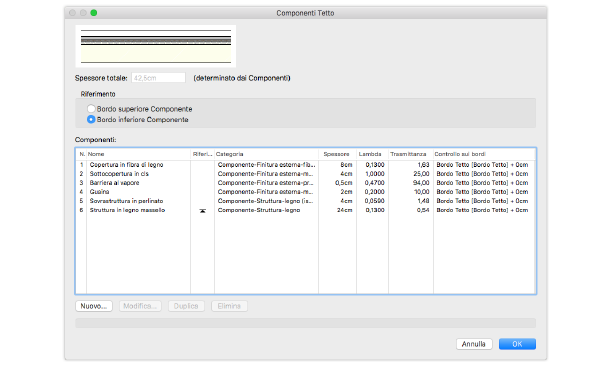Select row Struttura in legno massello

click(x=305, y=210)
